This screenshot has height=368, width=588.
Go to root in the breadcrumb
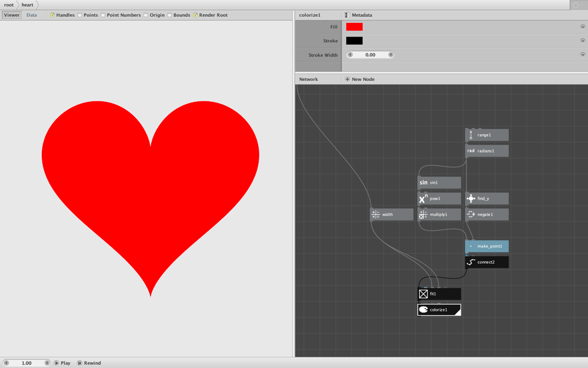9,5
